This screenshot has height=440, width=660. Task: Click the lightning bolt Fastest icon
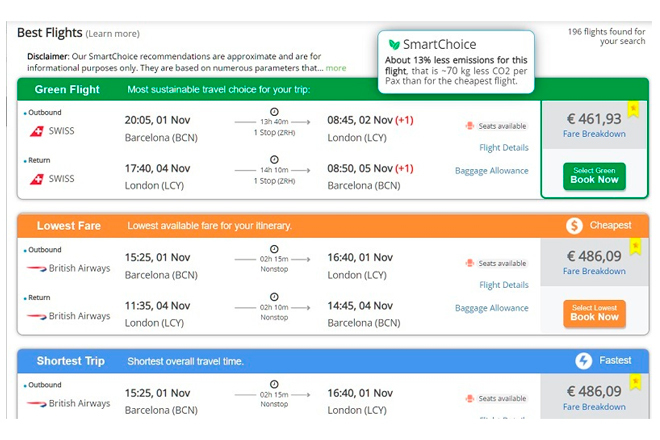(584, 360)
